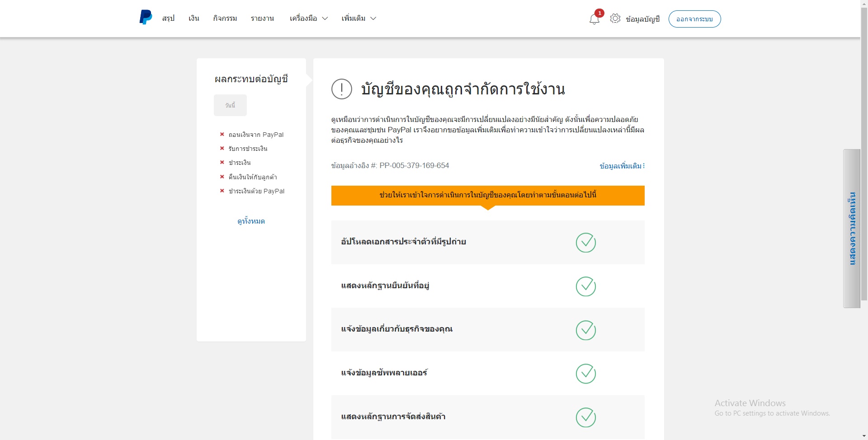Click heading บัญชีของคุณถูกจำกัดการใช้งาน
The height and width of the screenshot is (440, 868).
(x=463, y=89)
